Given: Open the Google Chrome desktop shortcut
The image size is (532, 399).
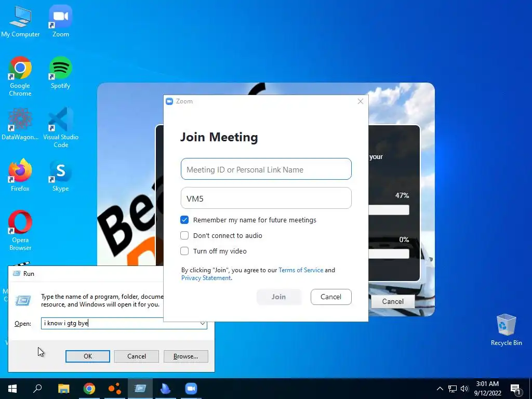Looking at the screenshot, I should (20, 76).
